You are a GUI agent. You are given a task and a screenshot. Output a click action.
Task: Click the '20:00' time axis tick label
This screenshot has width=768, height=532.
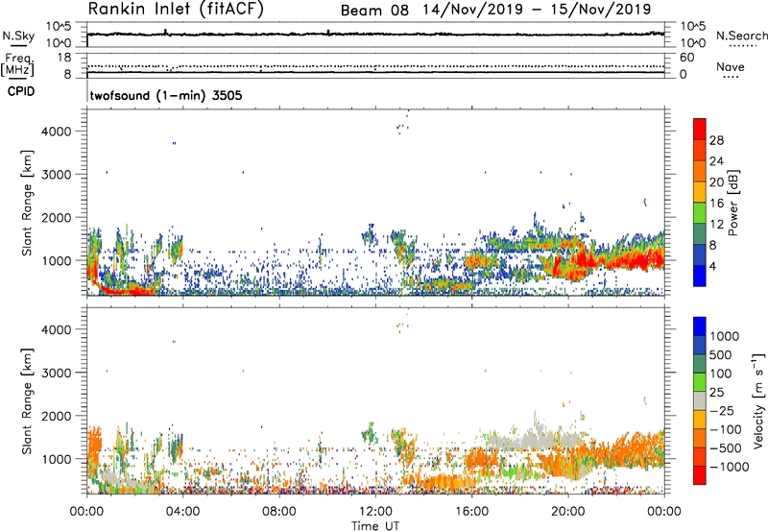pyautogui.click(x=567, y=512)
